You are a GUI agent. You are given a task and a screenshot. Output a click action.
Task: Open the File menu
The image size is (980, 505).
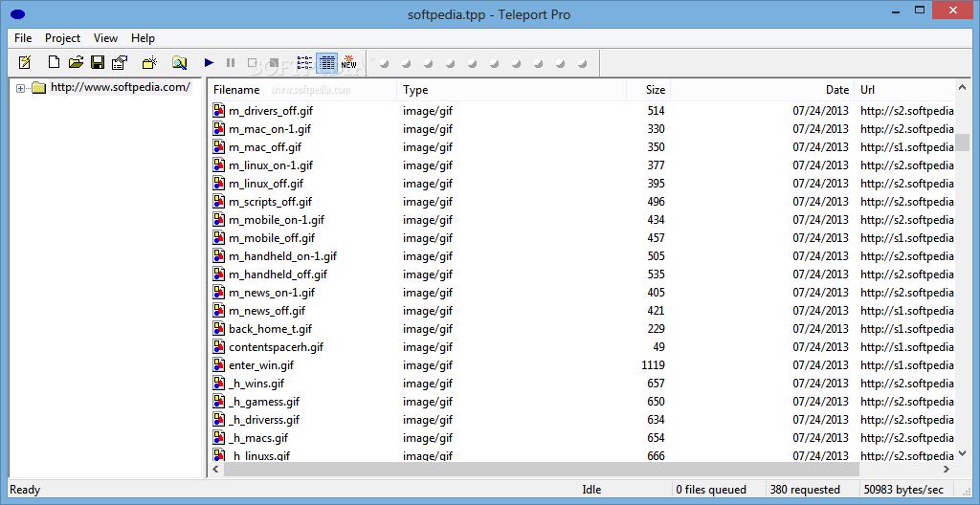tap(23, 38)
